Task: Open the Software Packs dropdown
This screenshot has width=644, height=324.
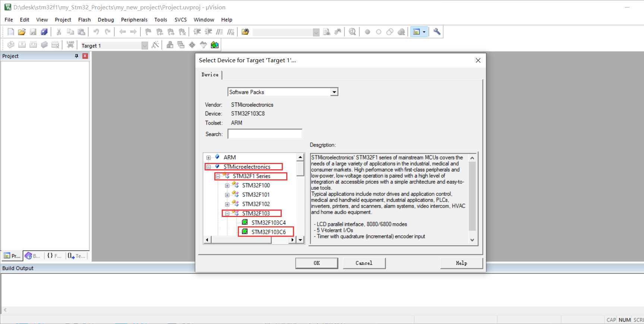Action: pos(334,92)
